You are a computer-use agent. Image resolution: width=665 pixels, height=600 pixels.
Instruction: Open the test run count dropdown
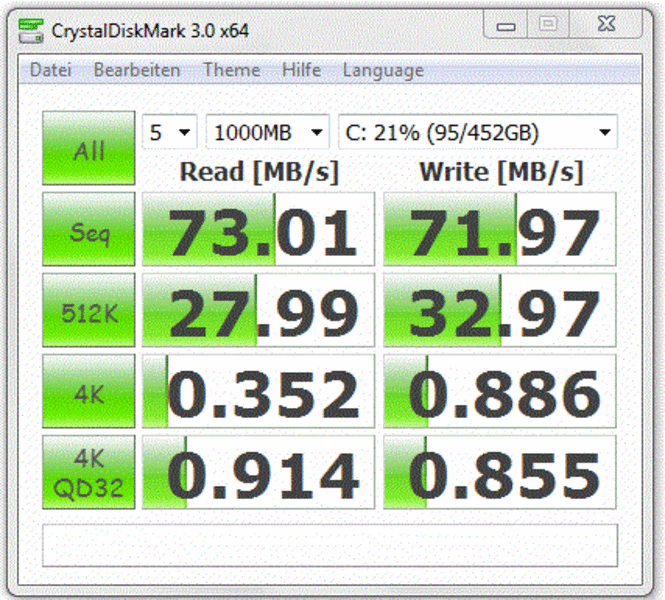coord(169,132)
